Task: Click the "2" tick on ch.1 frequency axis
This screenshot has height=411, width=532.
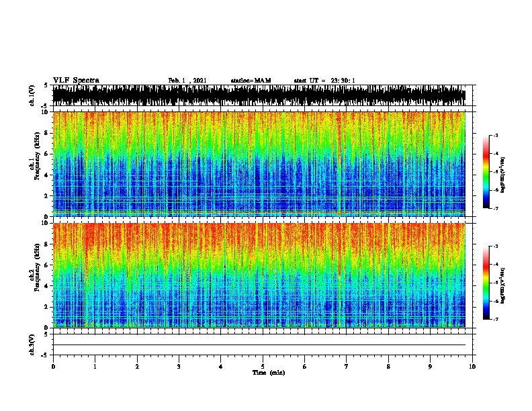Action: pyautogui.click(x=46, y=195)
